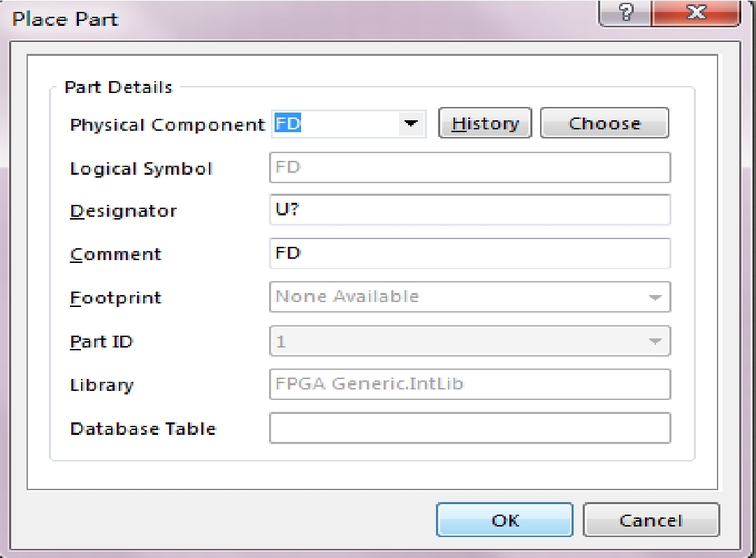This screenshot has height=558, width=756.
Task: Click Cancel to dismiss the dialog
Action: [651, 520]
